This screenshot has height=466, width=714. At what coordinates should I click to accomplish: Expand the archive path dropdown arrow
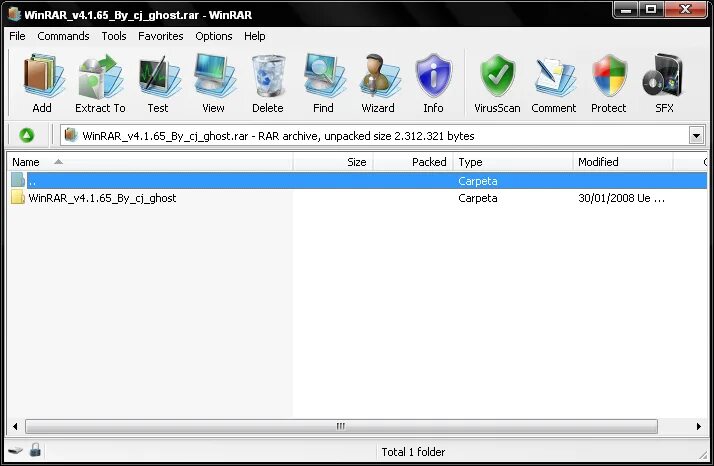tap(696, 136)
